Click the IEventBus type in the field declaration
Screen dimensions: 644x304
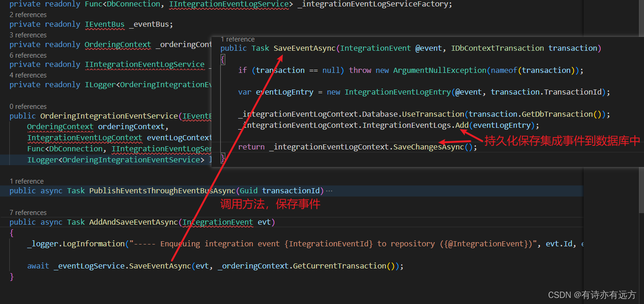105,24
